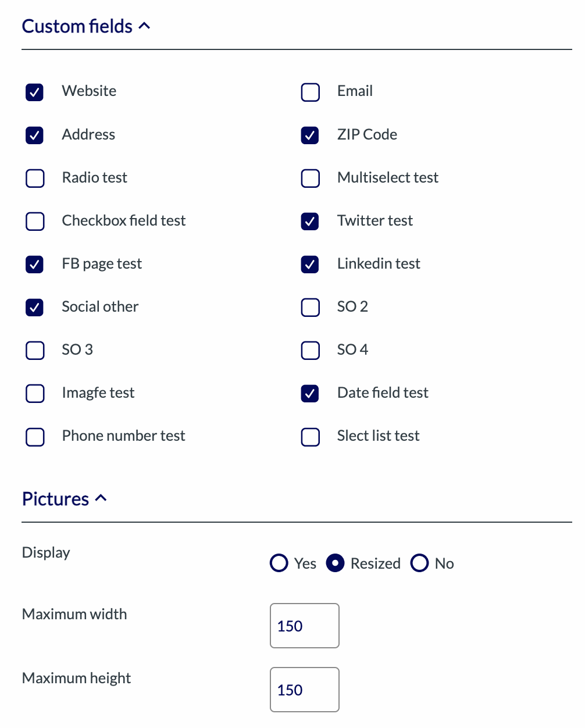Check the SO 2 checkbox
This screenshot has width=585, height=728.
[310, 307]
